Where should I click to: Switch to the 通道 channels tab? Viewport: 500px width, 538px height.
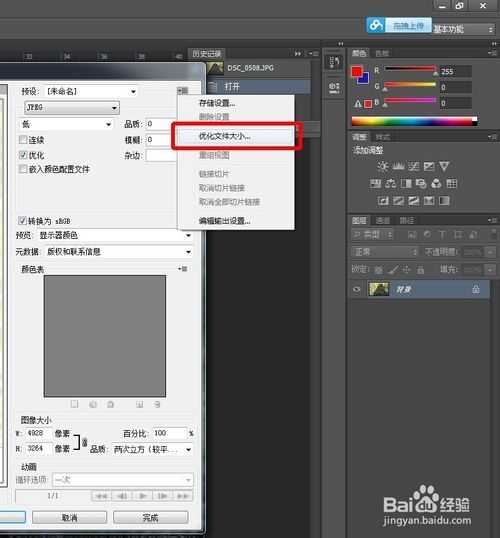pyautogui.click(x=383, y=220)
